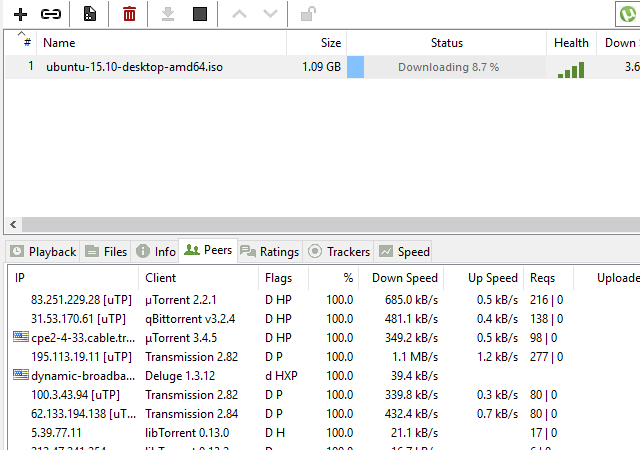Click the Create New Torrent file icon
640x450 pixels.
[x=90, y=14]
